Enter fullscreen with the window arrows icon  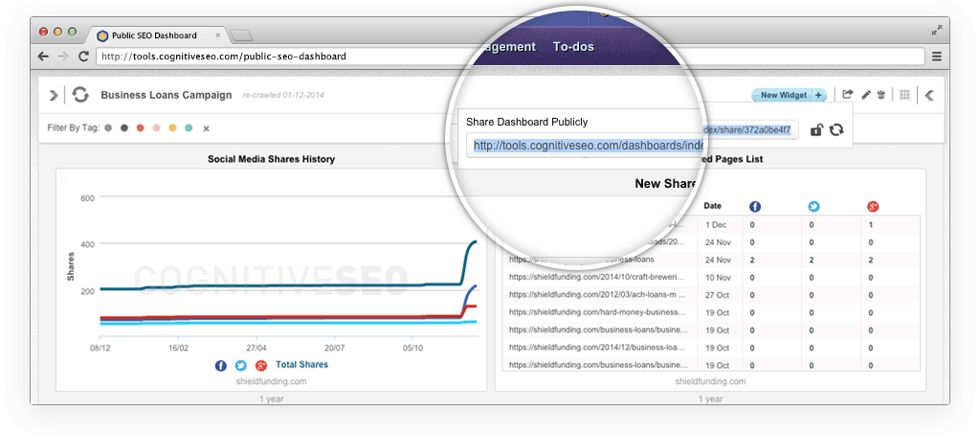pyautogui.click(x=937, y=31)
